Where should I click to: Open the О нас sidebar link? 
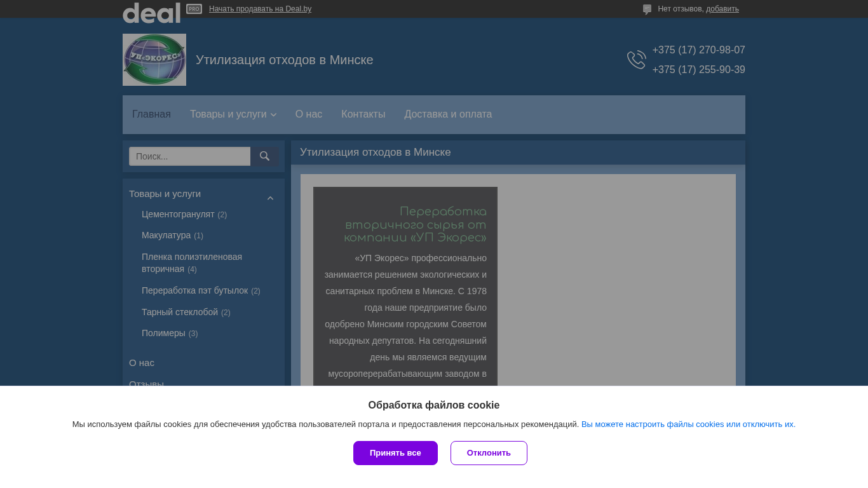click(142, 363)
